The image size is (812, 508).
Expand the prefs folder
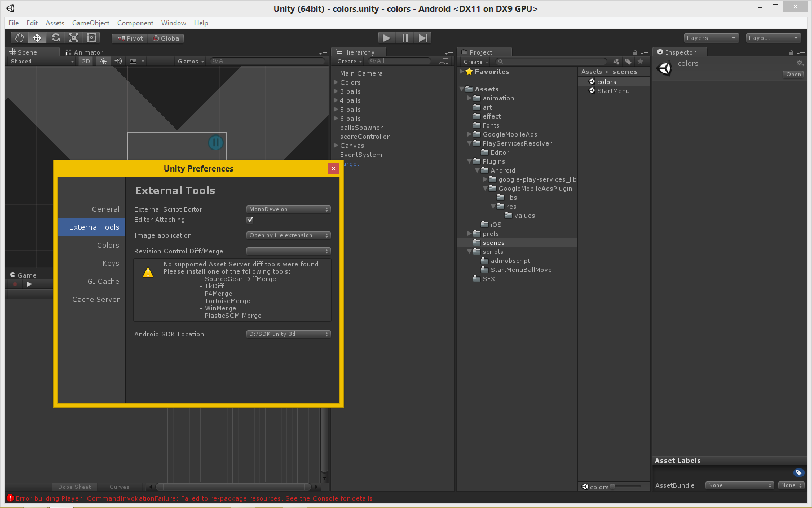pos(469,234)
